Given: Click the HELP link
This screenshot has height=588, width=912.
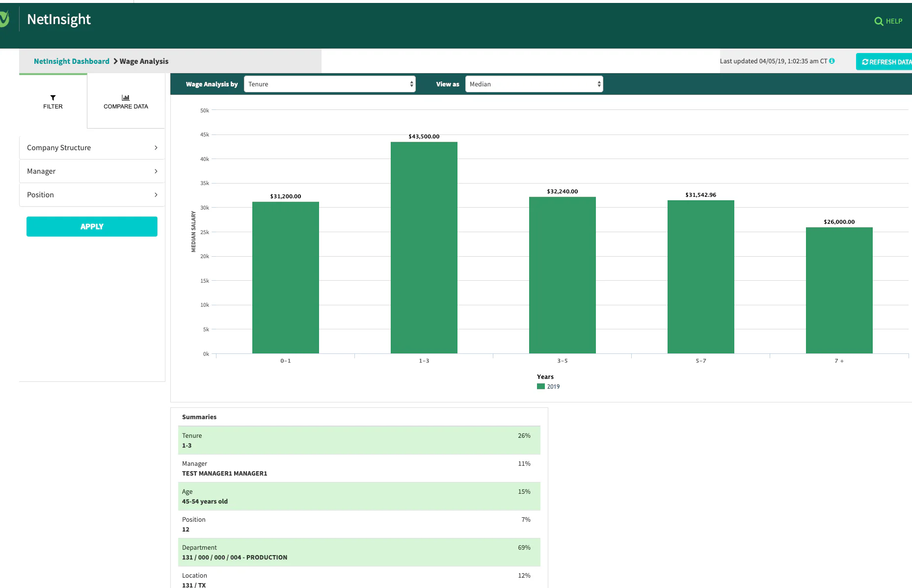Looking at the screenshot, I should (894, 21).
